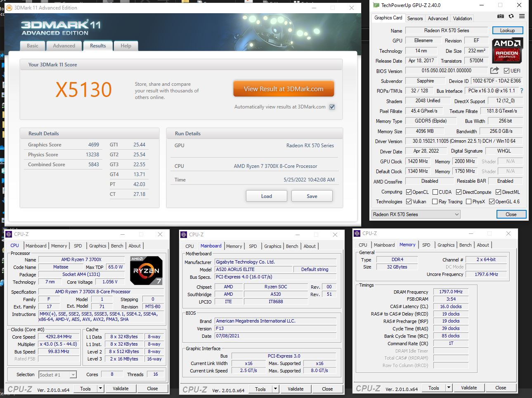Open the 3DMark Help tab
This screenshot has width=532, height=398.
[126, 46]
